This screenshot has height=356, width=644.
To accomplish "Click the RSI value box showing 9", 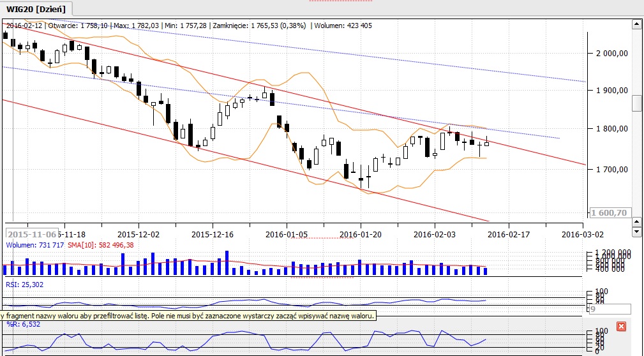I will click(x=610, y=309).
